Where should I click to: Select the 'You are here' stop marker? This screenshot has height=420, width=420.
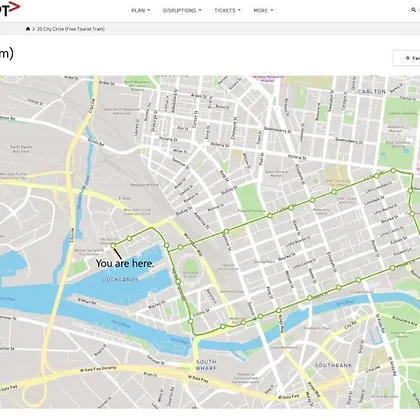coord(113,245)
